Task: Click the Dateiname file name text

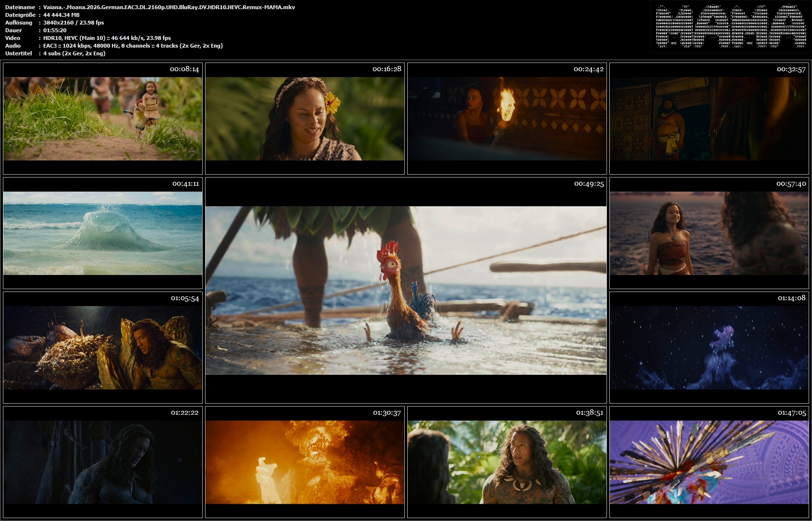Action: (x=169, y=7)
